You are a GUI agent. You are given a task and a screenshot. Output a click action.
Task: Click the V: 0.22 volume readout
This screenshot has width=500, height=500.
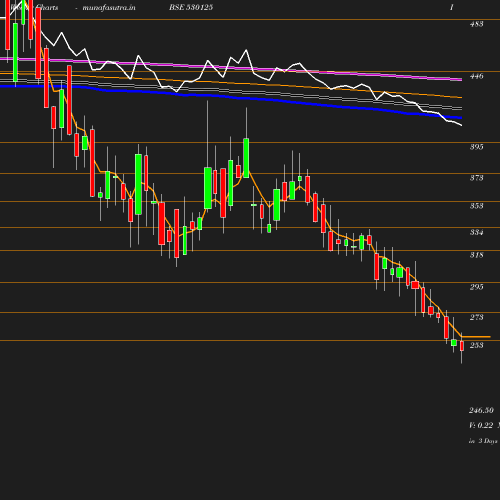click(x=481, y=425)
